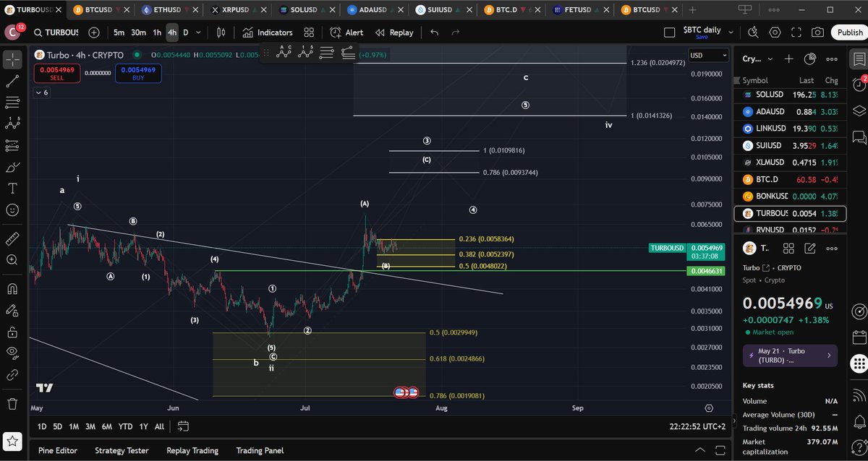The image size is (868, 461).
Task: Open indicator templates grid
Action: click(x=309, y=33)
